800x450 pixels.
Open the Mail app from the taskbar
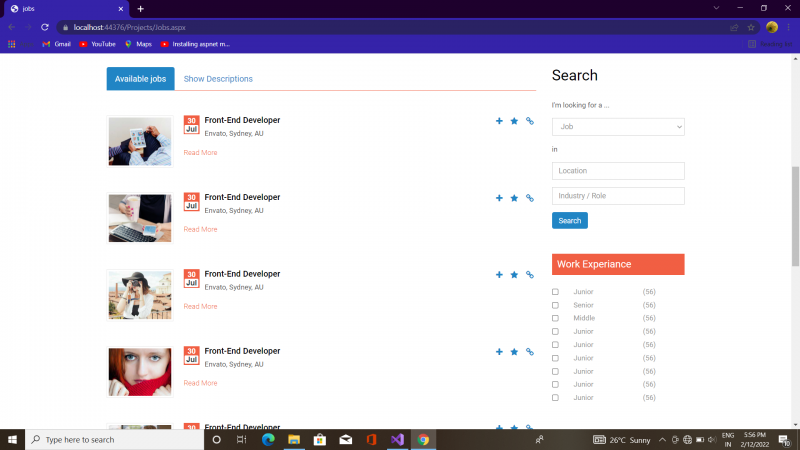coord(345,439)
